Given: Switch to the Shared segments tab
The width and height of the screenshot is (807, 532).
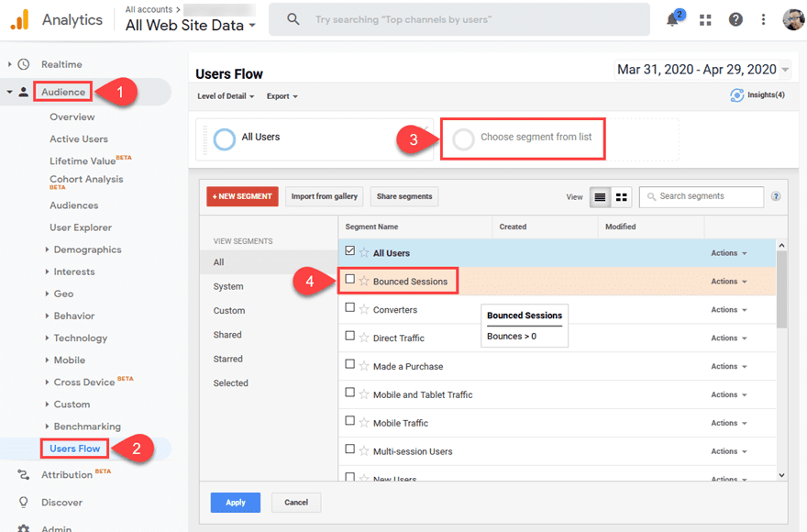Looking at the screenshot, I should [x=227, y=335].
